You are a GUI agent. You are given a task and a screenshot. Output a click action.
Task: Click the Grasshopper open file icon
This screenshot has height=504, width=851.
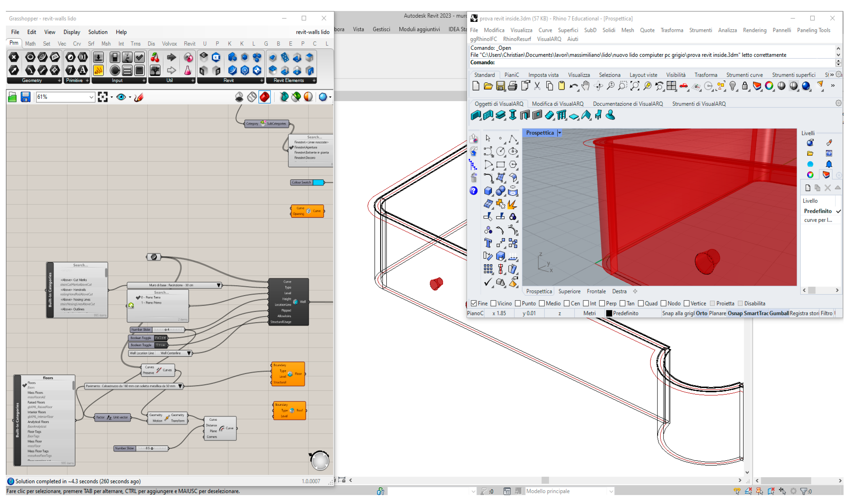[12, 97]
